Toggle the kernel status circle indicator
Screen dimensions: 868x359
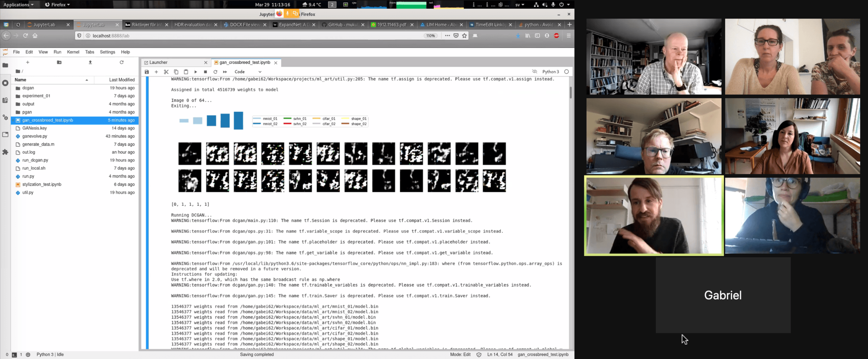pyautogui.click(x=567, y=72)
